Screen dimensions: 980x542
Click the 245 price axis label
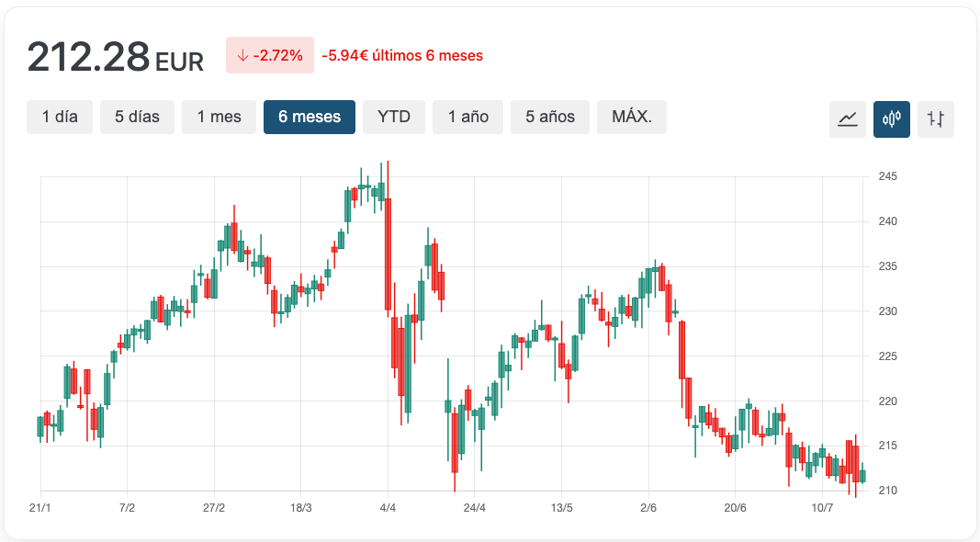[887, 176]
